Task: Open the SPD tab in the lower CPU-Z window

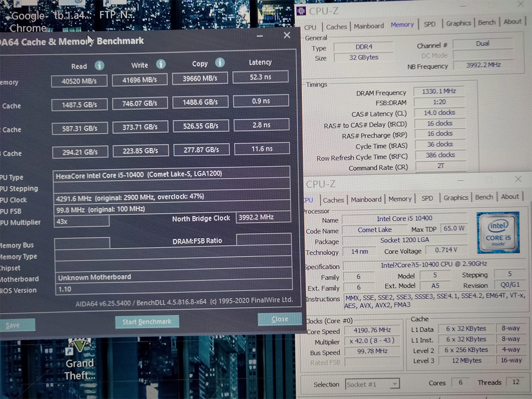Action: click(x=427, y=198)
